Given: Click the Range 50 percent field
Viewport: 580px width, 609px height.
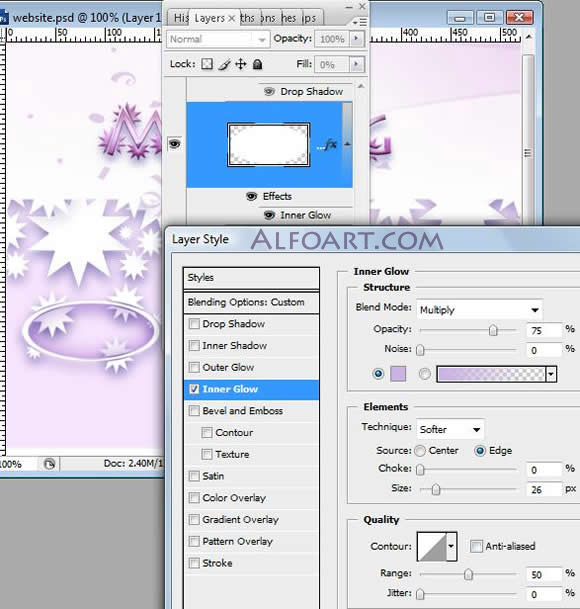Looking at the screenshot, I should click(x=544, y=574).
